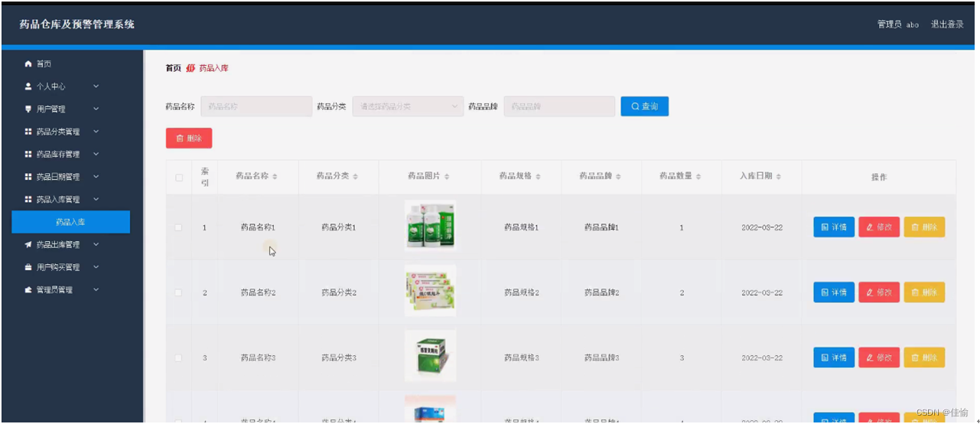Click the plane icon beside 药品出库管理
Image resolution: width=980 pixels, height=424 pixels.
coord(28,245)
